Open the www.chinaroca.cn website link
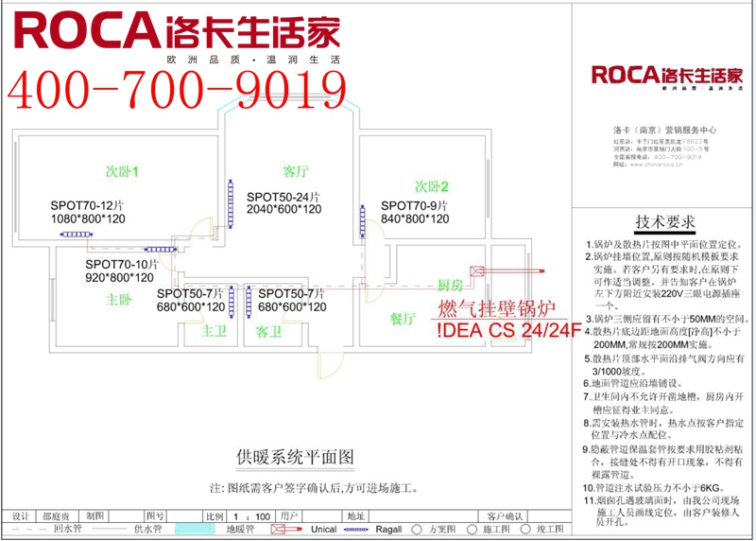The width and height of the screenshot is (756, 541). tap(661, 163)
